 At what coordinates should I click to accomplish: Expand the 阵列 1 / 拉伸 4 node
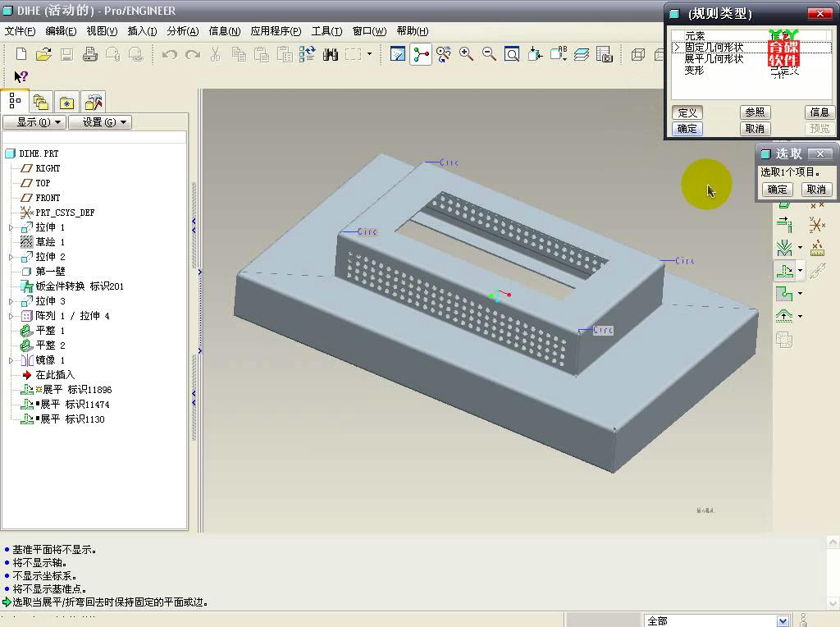click(x=11, y=316)
